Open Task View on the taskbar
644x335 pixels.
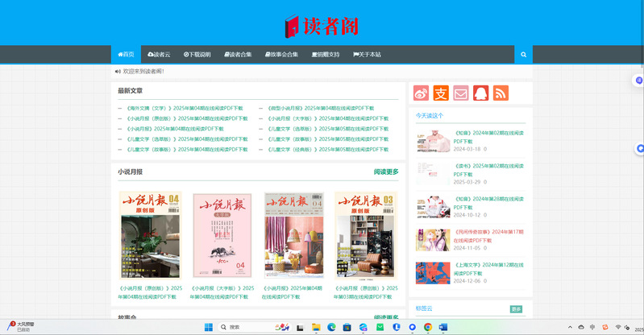tap(300, 327)
